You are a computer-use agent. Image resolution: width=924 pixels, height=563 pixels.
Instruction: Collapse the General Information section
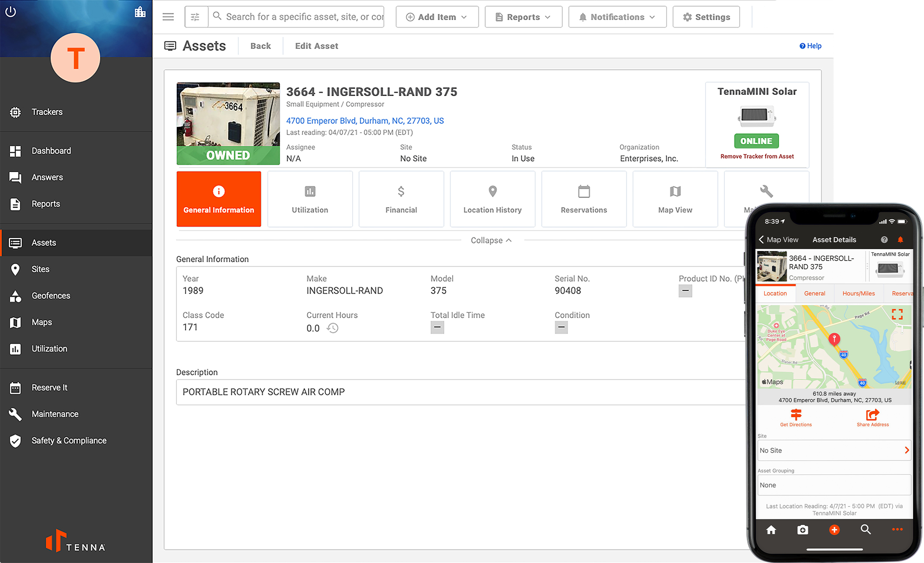click(491, 240)
